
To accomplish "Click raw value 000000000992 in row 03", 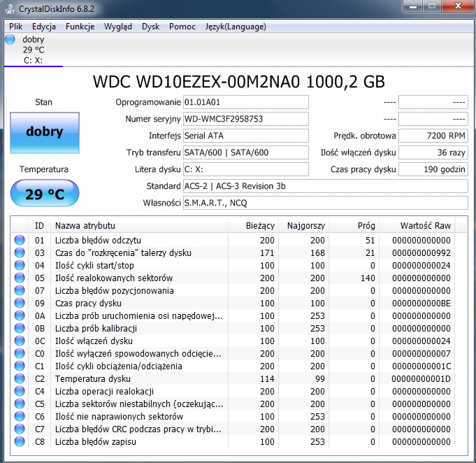I will [421, 252].
